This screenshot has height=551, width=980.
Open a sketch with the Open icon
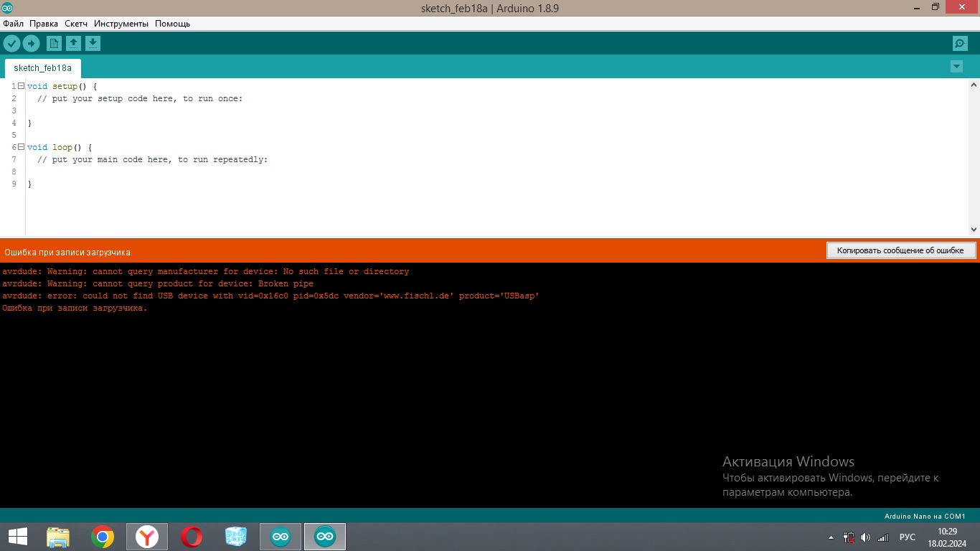[x=73, y=44]
